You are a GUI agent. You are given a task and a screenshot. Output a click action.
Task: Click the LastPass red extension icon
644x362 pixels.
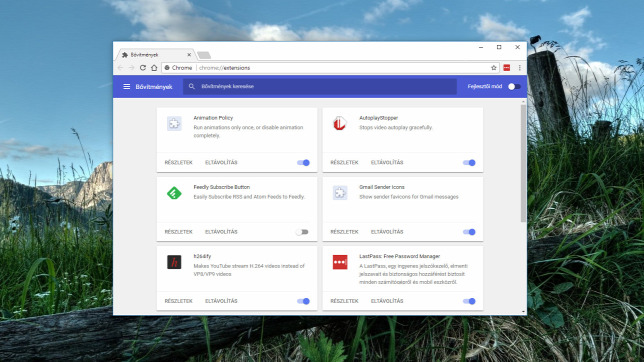click(340, 262)
